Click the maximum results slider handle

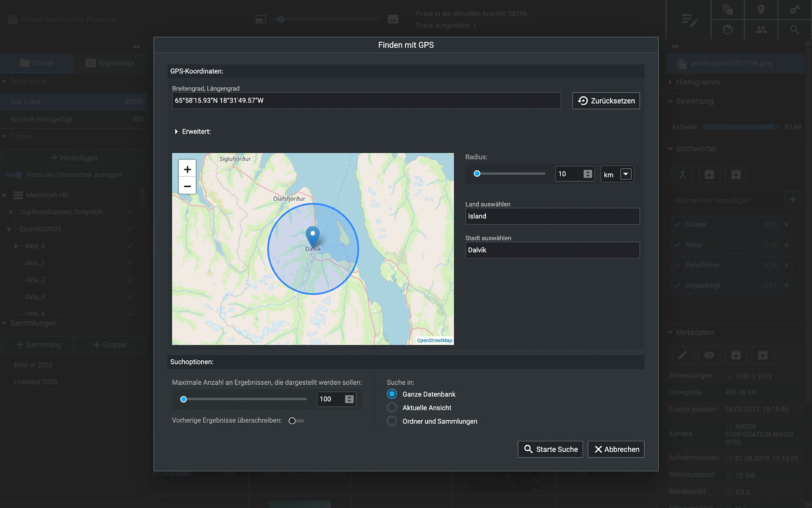[x=184, y=399]
